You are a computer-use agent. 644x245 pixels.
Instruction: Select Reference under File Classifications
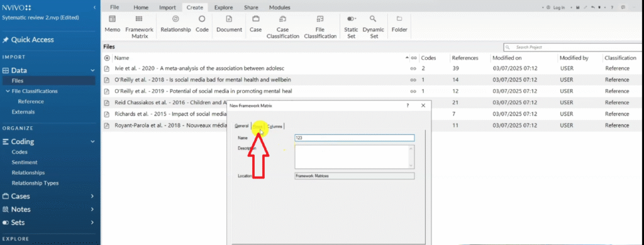pyautogui.click(x=31, y=101)
